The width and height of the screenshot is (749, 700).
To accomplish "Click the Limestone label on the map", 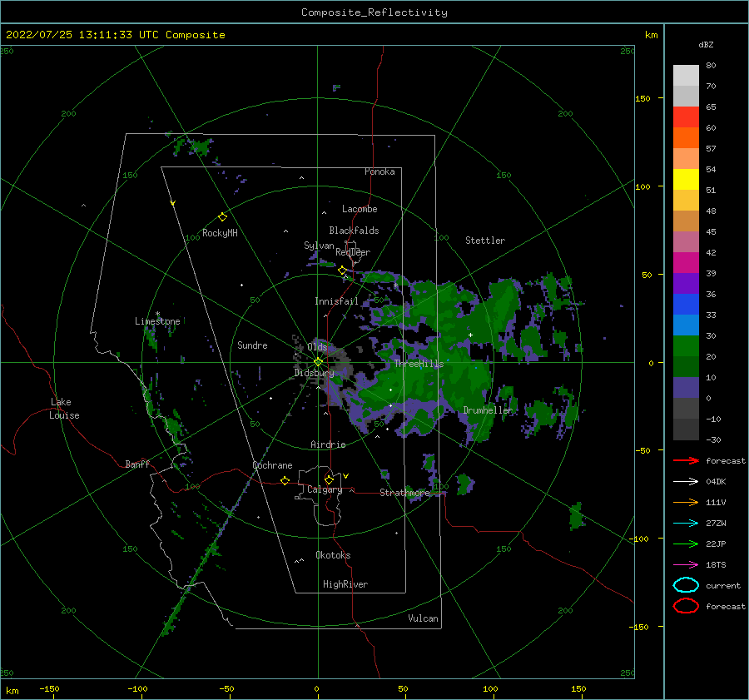I will [x=157, y=321].
